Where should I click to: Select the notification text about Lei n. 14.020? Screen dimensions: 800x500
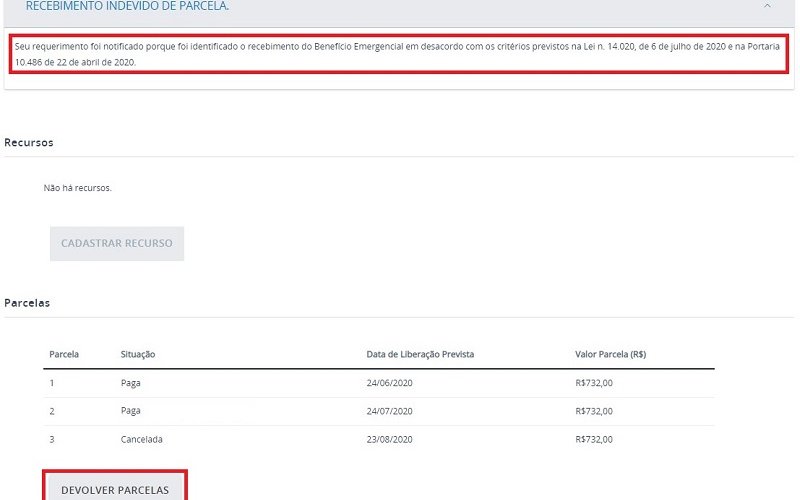[x=397, y=54]
